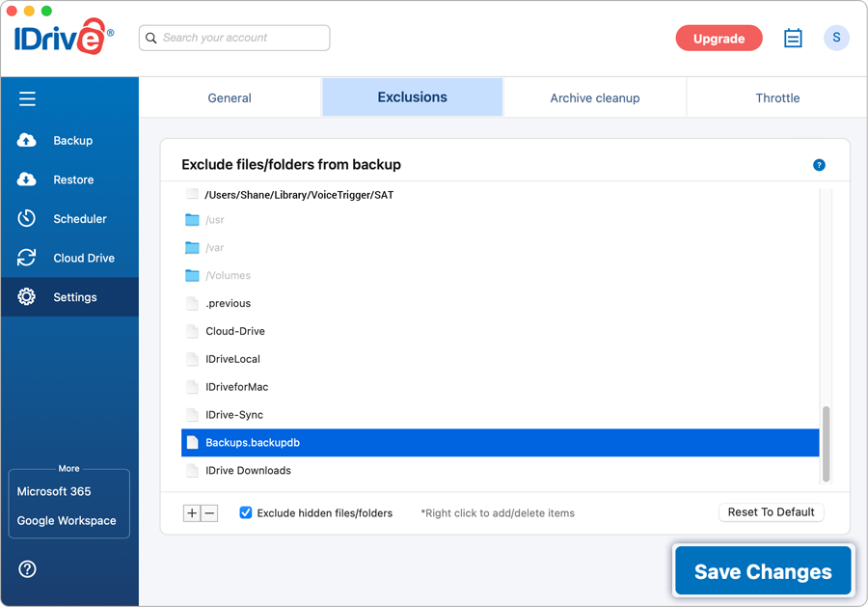
Task: Open help via sidebar question mark icon
Action: pyautogui.click(x=27, y=568)
